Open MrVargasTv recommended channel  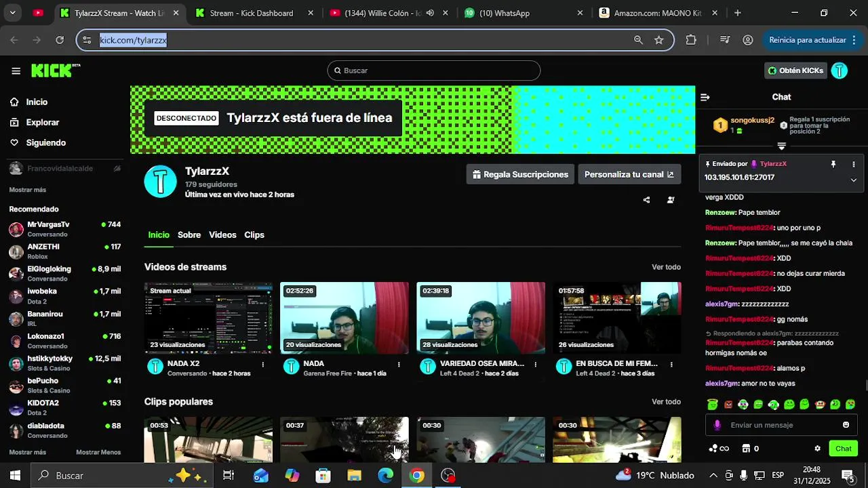(x=65, y=229)
